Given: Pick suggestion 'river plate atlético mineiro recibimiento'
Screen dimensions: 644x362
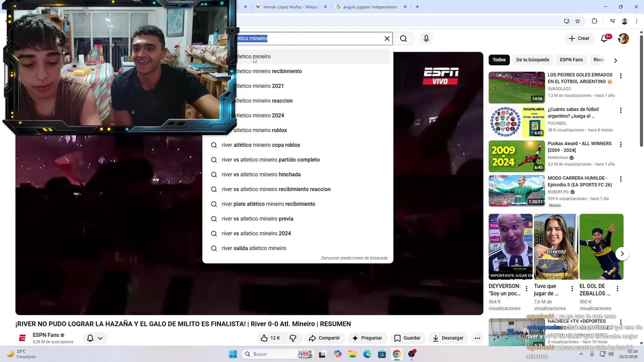Looking at the screenshot, I should coord(297,204).
